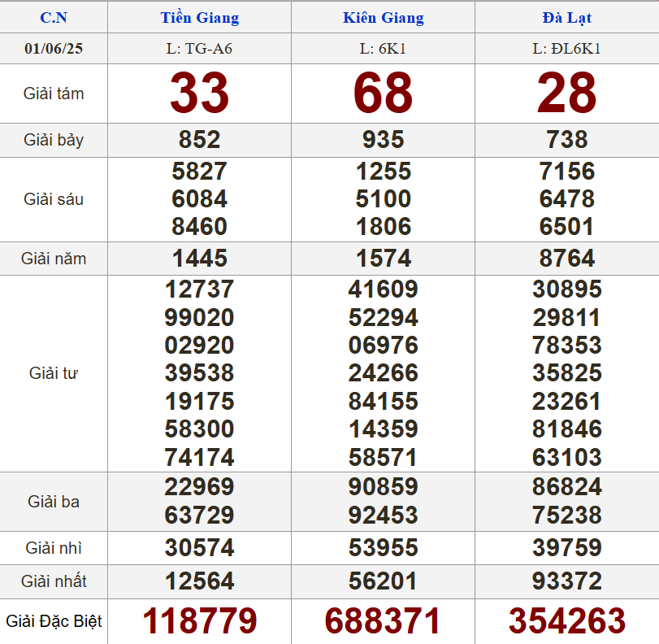Click Kiên Giang special prize 688371
659x644 pixels.
click(383, 621)
